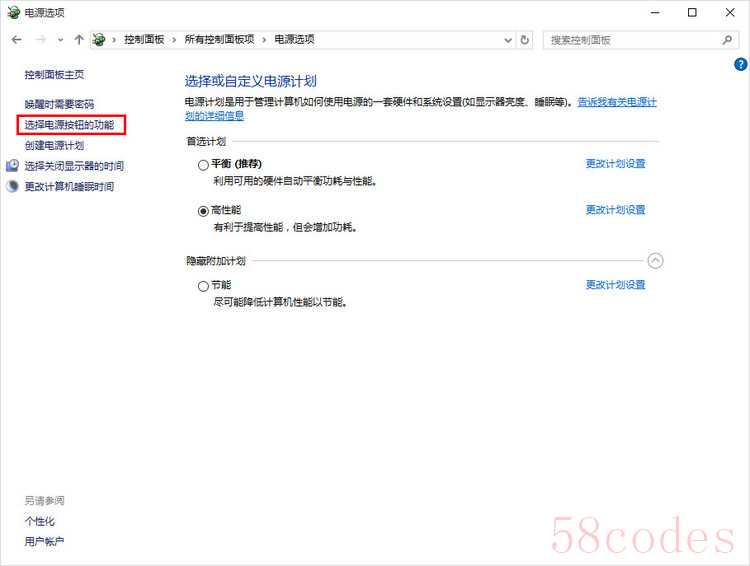The width and height of the screenshot is (750, 566).
Task: Click the power options icon in address bar
Action: pos(100,40)
